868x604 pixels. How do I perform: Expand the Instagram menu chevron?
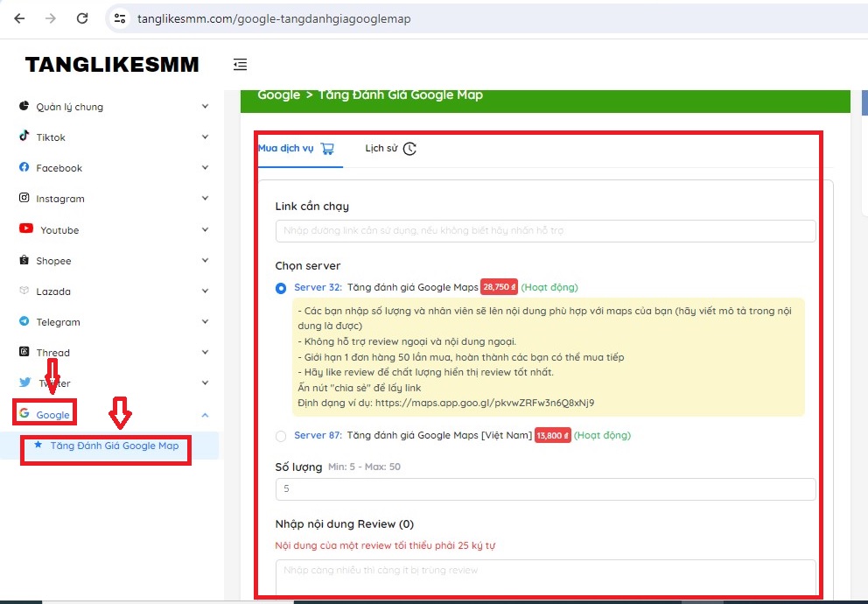(205, 198)
